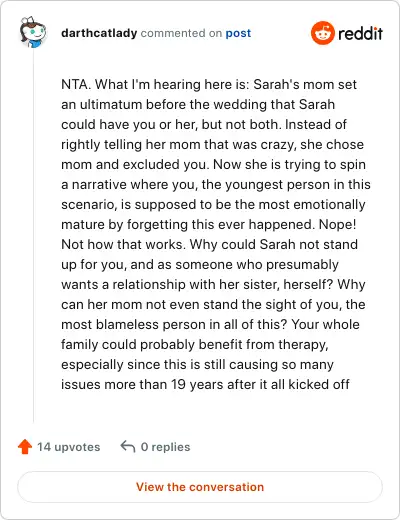Screen dimensions: 400x520
Task: Click the '14 upvotes' count
Action: tap(69, 447)
